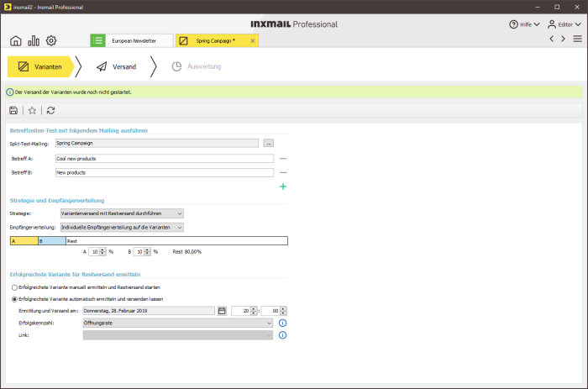Click the date field Donnerstag, 28. Februar
Viewport: 588px width, 389px height.
149,311
